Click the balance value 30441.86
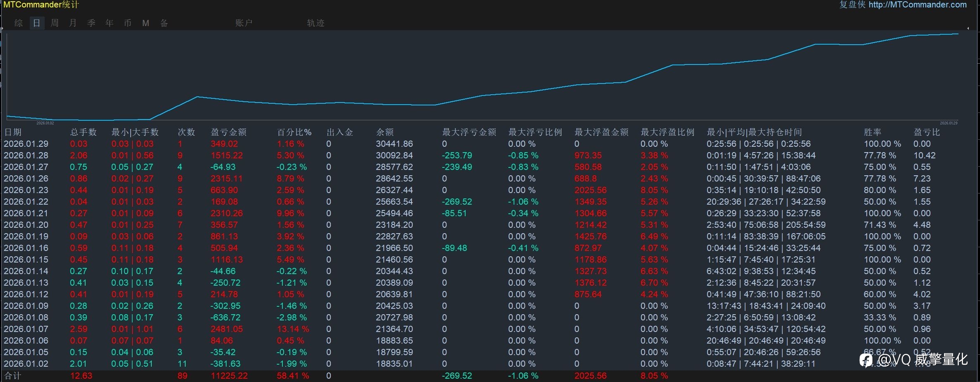The width and height of the screenshot is (980, 382). pyautogui.click(x=394, y=144)
